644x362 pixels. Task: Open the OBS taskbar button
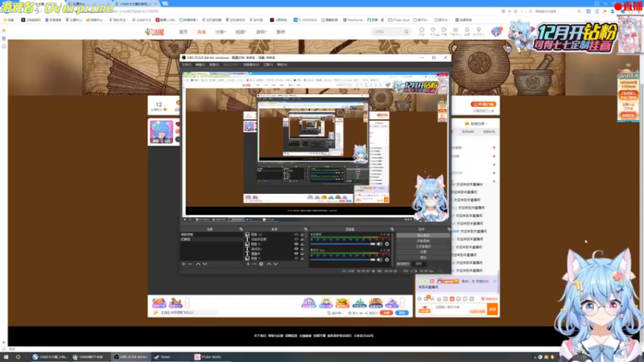[x=131, y=357]
